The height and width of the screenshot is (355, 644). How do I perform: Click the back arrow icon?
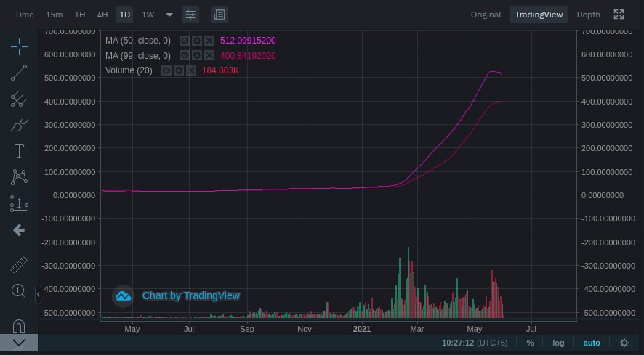coord(19,230)
